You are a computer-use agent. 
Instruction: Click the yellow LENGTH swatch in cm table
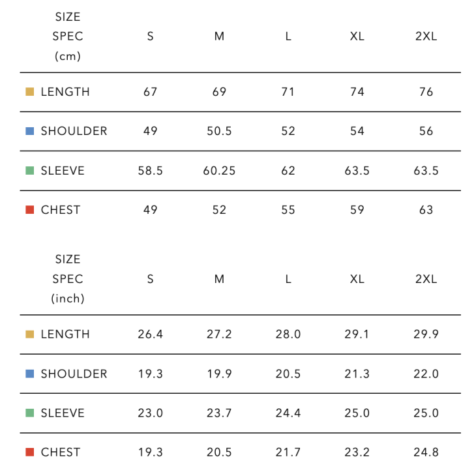coord(29,92)
